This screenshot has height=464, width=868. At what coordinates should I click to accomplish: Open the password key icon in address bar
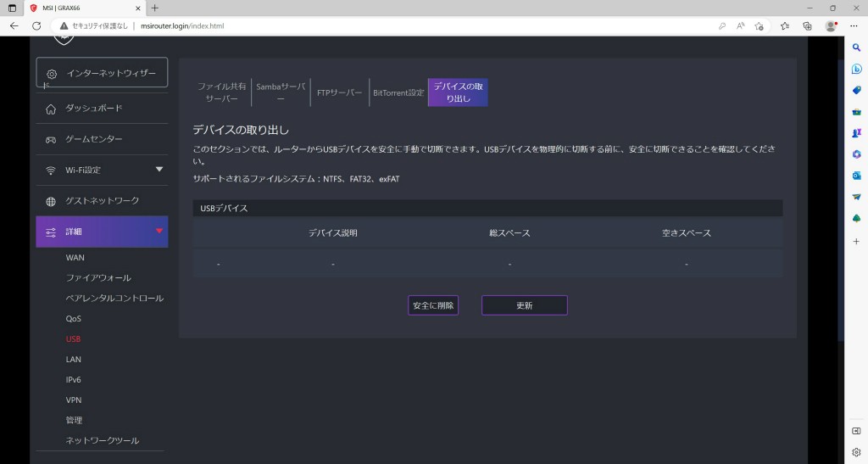click(722, 26)
